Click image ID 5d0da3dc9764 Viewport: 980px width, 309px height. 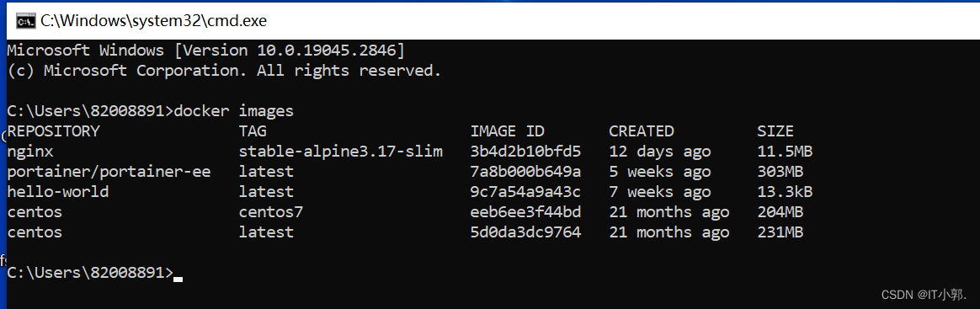525,232
